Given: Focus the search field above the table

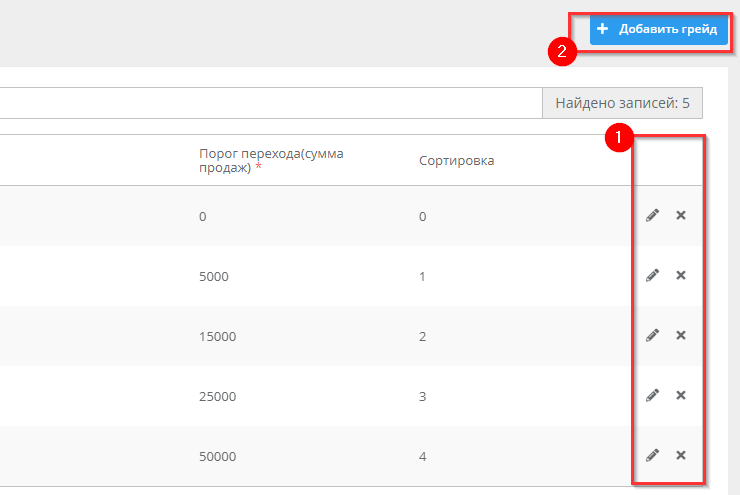Looking at the screenshot, I should tap(270, 103).
